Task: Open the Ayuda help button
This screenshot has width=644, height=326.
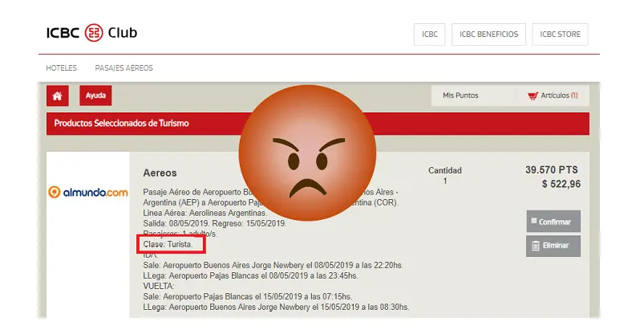Action: click(95, 96)
